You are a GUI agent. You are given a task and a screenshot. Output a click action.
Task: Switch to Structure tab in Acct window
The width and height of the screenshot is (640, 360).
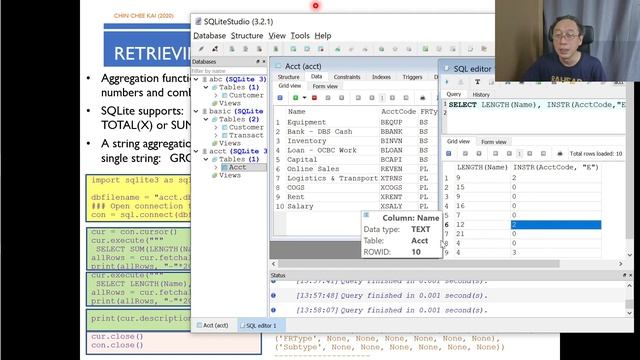289,77
